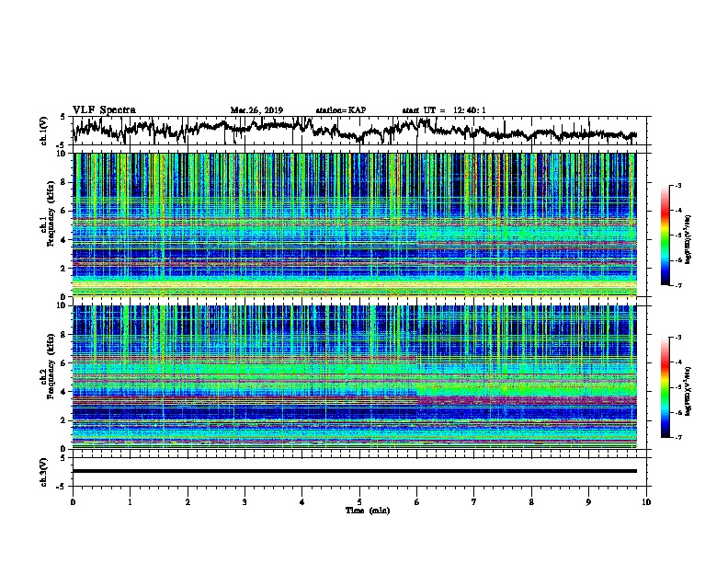The width and height of the screenshot is (728, 563).
Task: Click the time axis tick label "4"
Action: 301,502
